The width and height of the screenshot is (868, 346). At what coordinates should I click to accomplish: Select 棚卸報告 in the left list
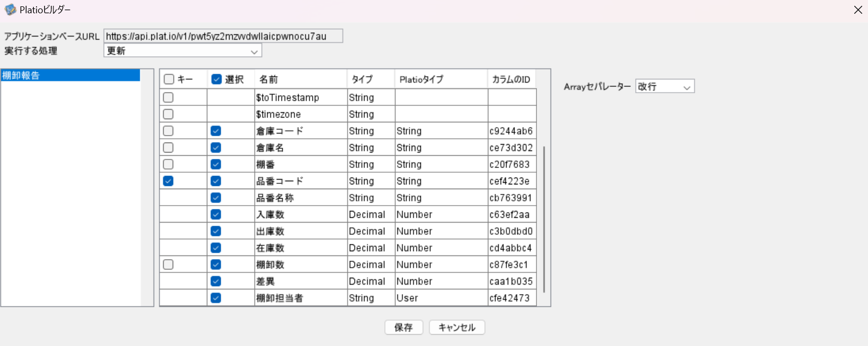coord(70,75)
